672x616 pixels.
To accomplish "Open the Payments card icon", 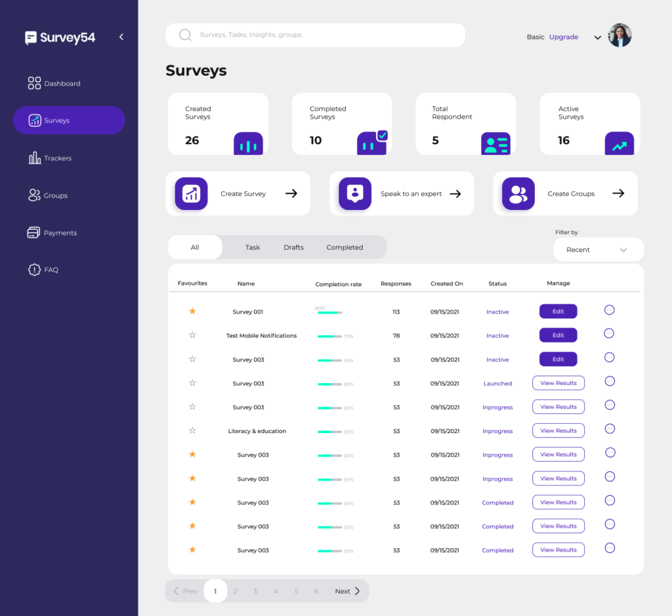I will point(33,233).
